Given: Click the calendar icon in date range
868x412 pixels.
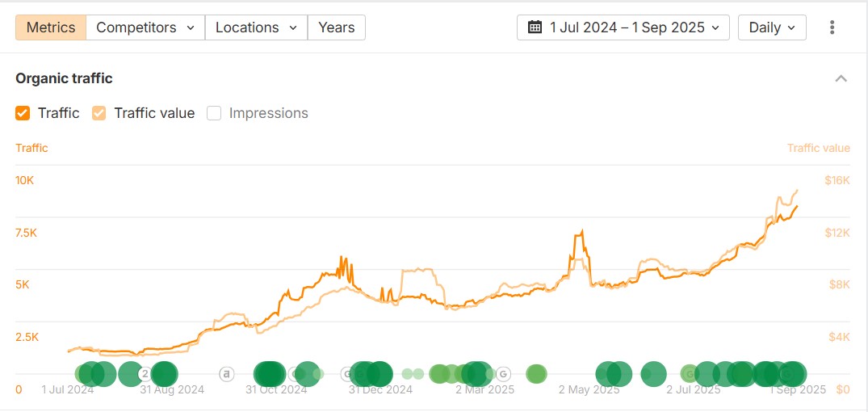Looking at the screenshot, I should tap(535, 27).
